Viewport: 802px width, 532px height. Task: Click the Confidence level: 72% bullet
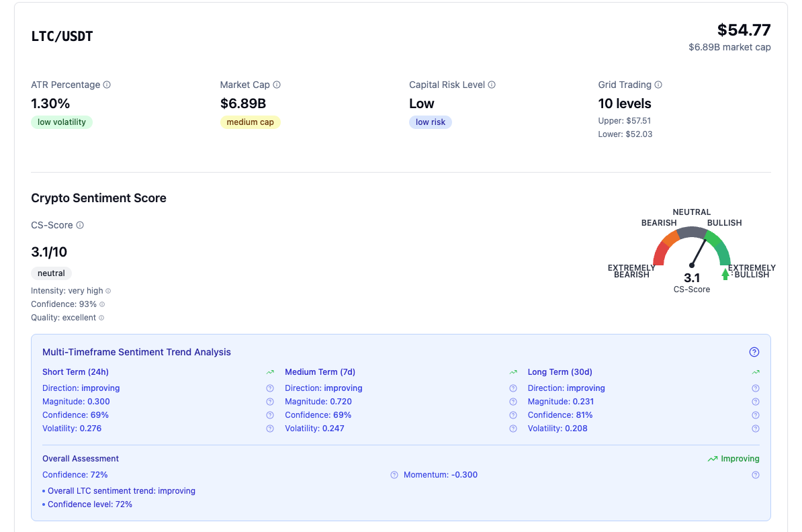coord(87,504)
